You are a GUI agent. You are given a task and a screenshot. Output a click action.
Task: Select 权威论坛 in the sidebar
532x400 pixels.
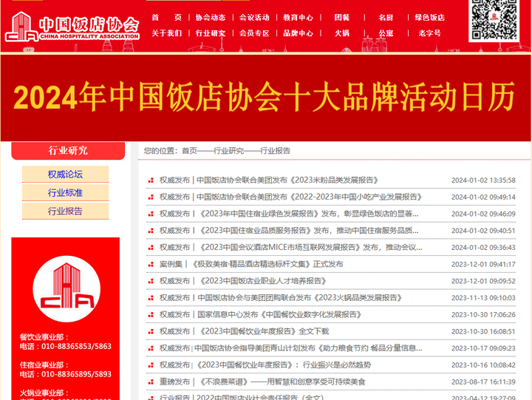point(66,174)
